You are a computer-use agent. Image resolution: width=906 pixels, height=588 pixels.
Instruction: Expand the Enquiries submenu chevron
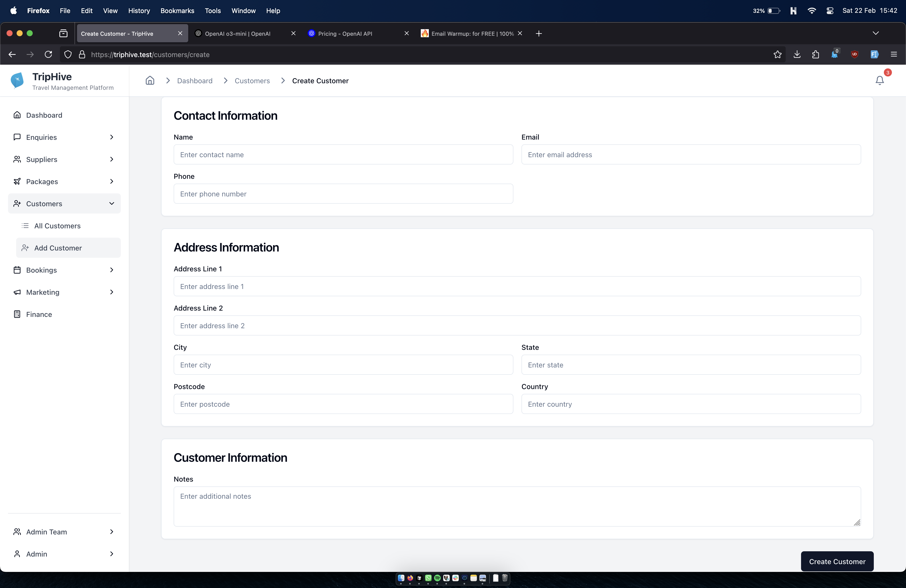[x=111, y=137]
